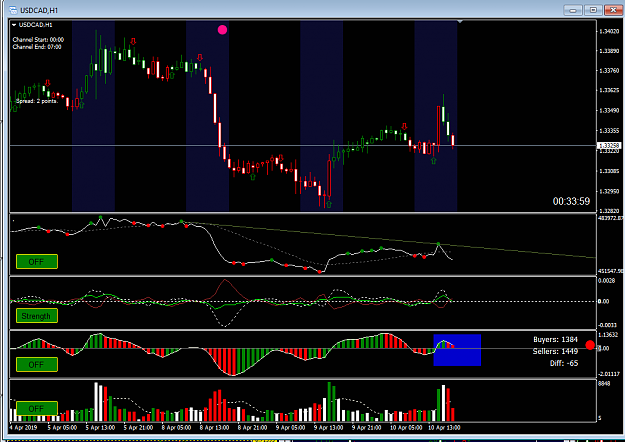Image resolution: width=625 pixels, height=442 pixels.
Task: Select the blue rectangle in histogram panel
Action: 457,350
